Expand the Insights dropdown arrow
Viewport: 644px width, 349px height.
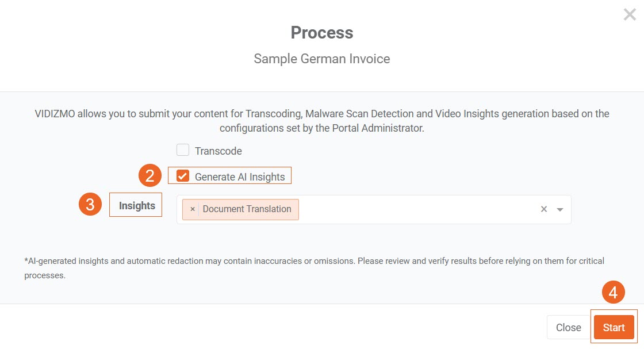(560, 210)
